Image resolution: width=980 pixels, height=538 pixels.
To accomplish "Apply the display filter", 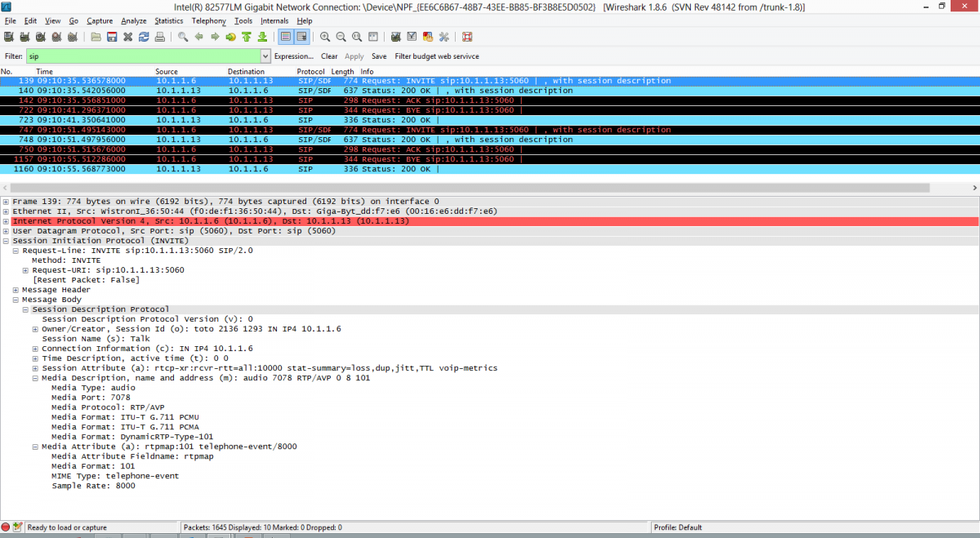I will pyautogui.click(x=354, y=56).
